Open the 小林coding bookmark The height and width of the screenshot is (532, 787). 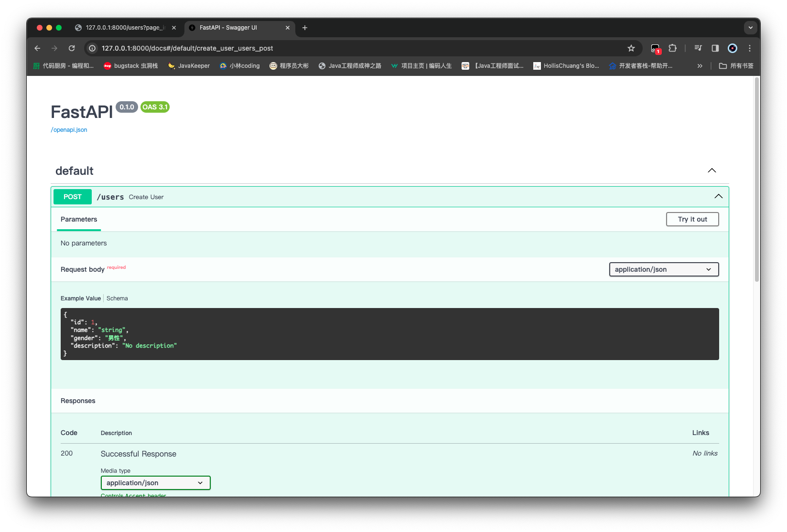pyautogui.click(x=240, y=66)
